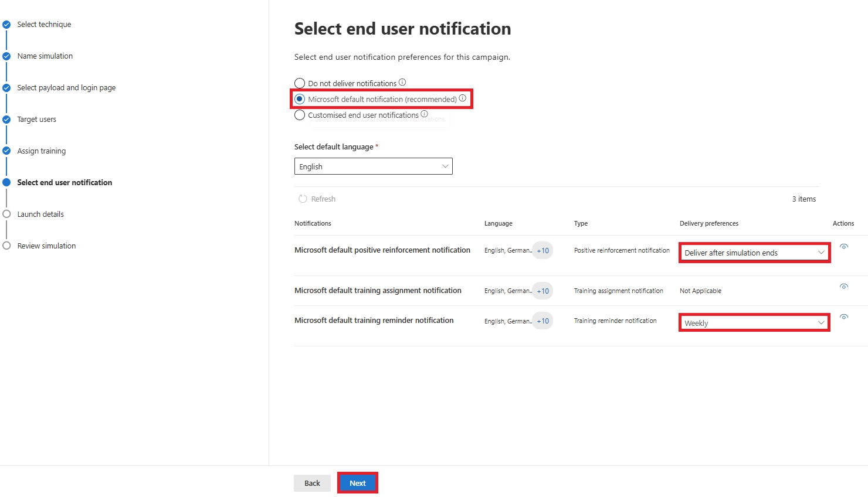Screen dimensions: 868x497
Task: Preview the Microsoft default positive reinforcement notification
Action: pos(843,246)
